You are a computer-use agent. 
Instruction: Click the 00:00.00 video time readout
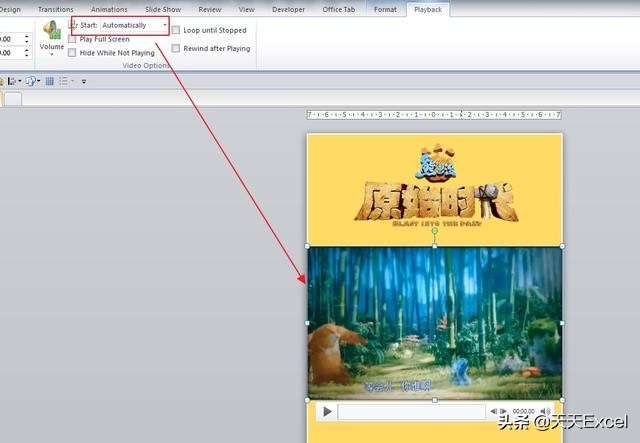[524, 411]
